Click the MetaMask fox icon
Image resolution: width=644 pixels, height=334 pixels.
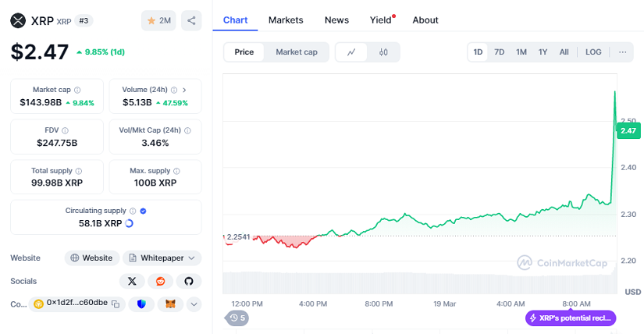pos(169,304)
